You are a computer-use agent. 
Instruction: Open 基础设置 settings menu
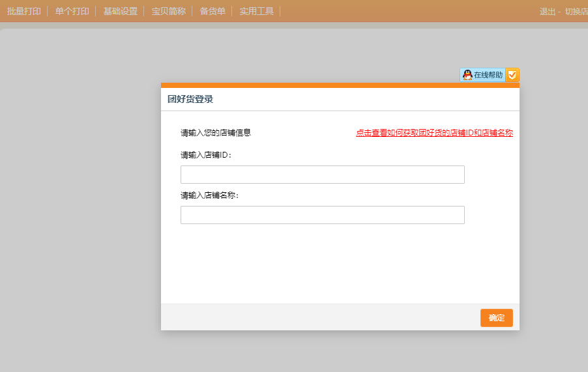(120, 11)
